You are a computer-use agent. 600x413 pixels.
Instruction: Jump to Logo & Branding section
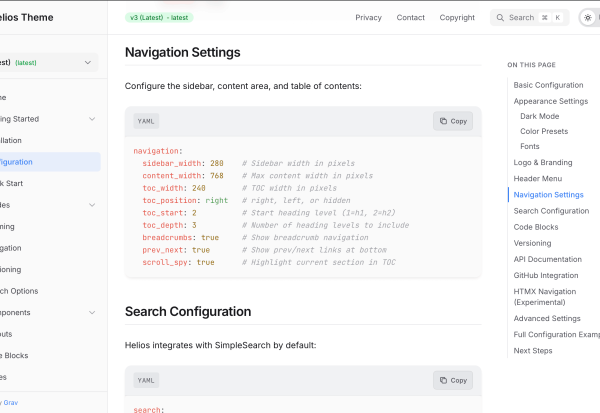[x=543, y=162]
